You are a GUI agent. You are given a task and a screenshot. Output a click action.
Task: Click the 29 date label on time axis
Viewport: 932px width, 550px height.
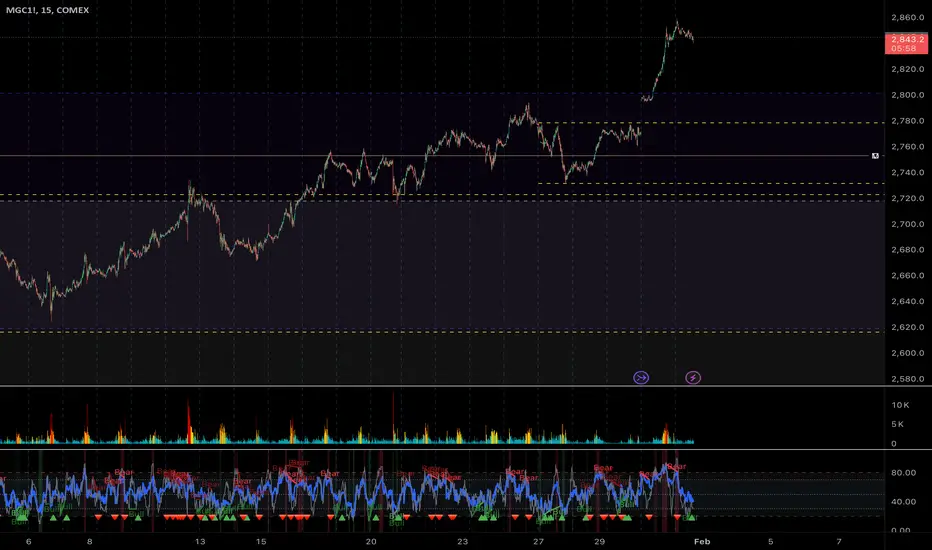tap(599, 542)
